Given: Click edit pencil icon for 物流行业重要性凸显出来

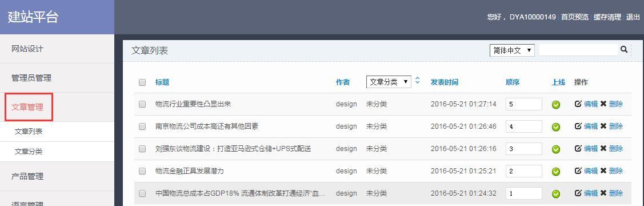Looking at the screenshot, I should point(578,104).
